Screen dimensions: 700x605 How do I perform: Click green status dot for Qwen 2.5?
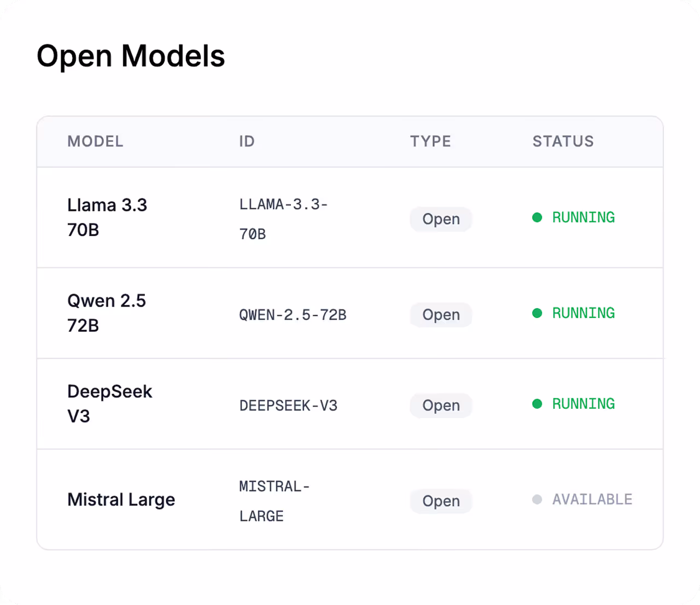point(537,313)
